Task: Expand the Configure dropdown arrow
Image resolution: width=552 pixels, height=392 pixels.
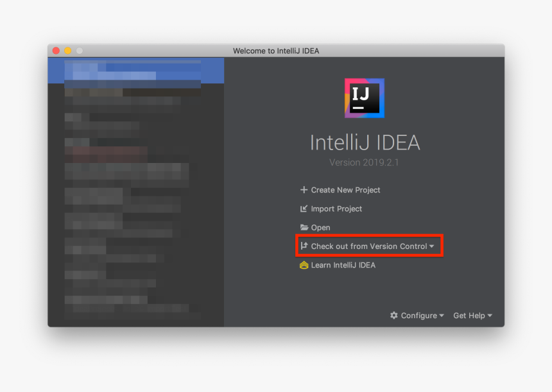Action: [x=442, y=316]
